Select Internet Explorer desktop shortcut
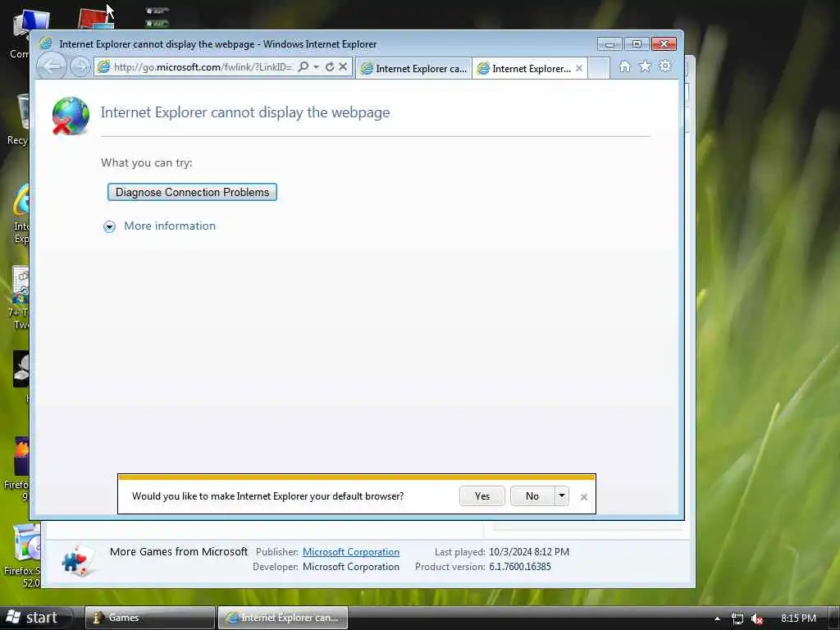The width and height of the screenshot is (840, 630). pos(21,213)
